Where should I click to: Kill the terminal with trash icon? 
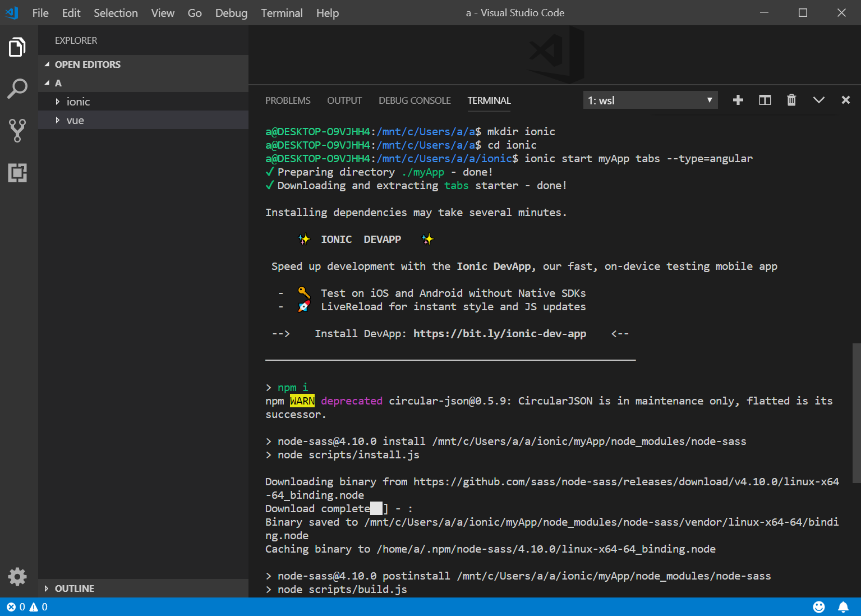[x=791, y=100]
